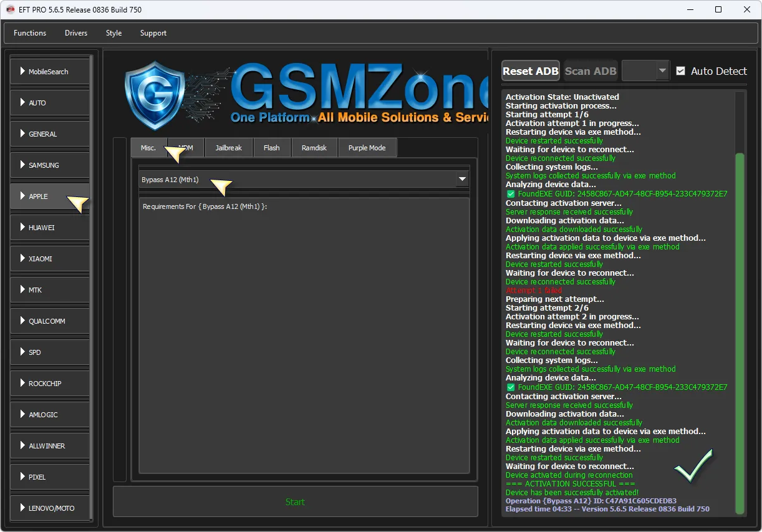This screenshot has width=762, height=532.
Task: Open the ALLWINNER section
Action: pos(50,446)
